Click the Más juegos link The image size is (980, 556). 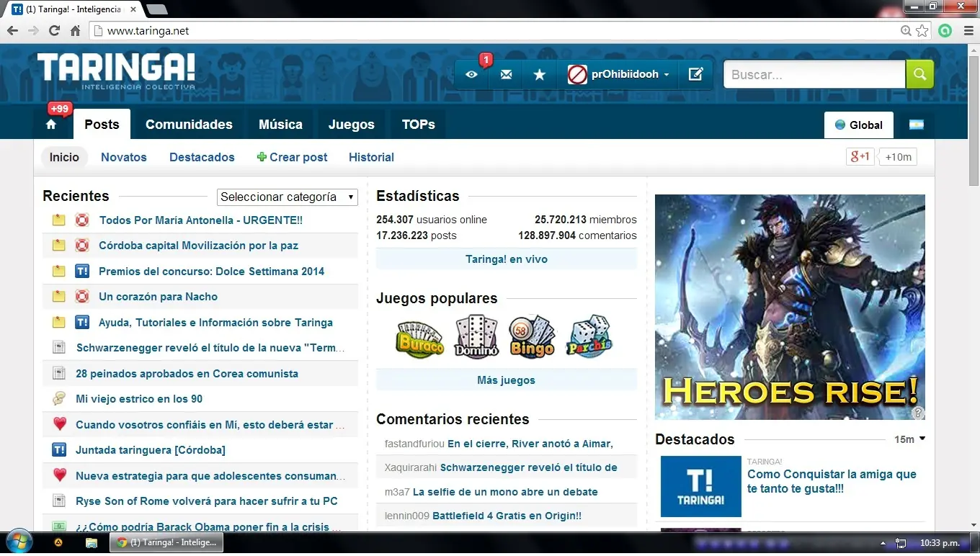tap(507, 380)
